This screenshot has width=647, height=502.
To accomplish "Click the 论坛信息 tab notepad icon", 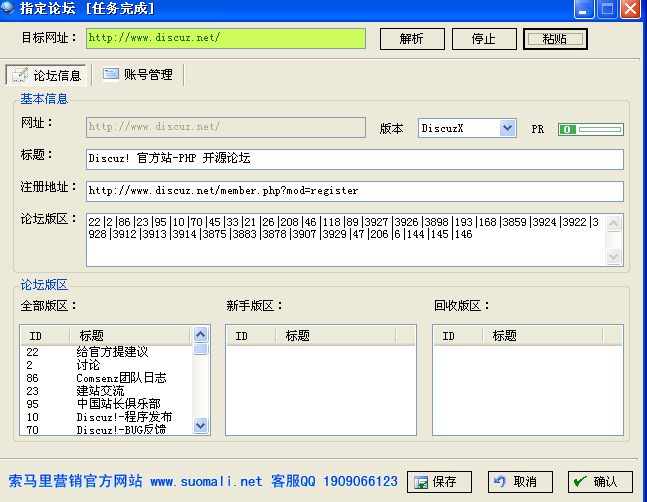I will 20,75.
